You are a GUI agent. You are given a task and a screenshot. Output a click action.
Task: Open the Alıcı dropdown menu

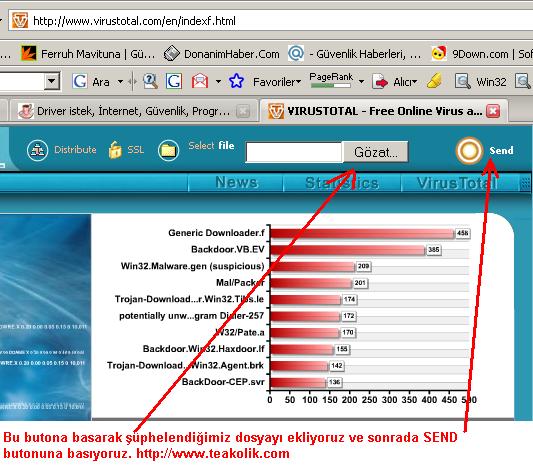(405, 82)
